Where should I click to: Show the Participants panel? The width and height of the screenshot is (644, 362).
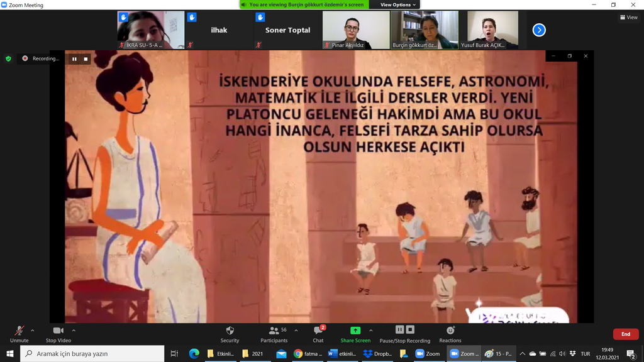pos(274,334)
